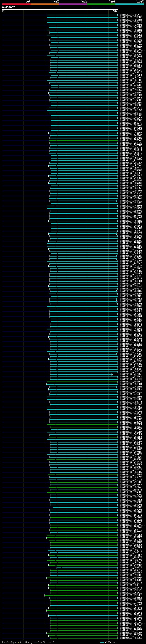The image size is (146, 644).
Task: Select hit label UniRef100_A6SJQ2
Action: [x=131, y=37]
